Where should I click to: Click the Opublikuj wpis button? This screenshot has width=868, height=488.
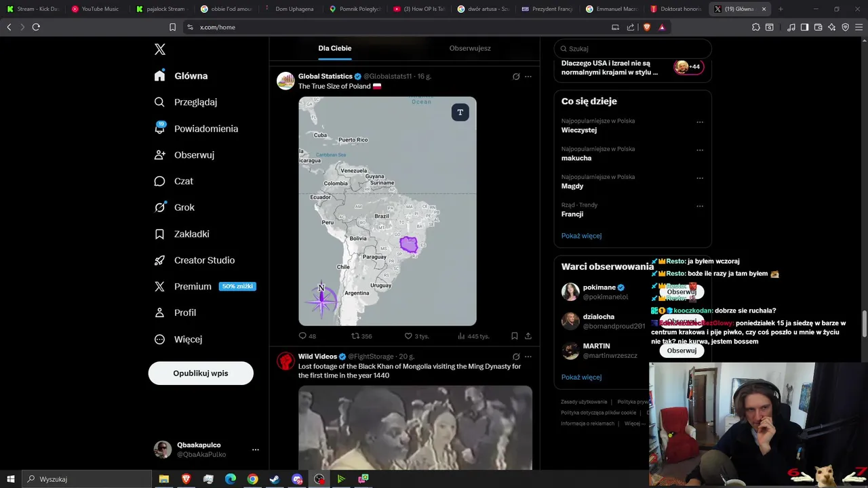201,373
